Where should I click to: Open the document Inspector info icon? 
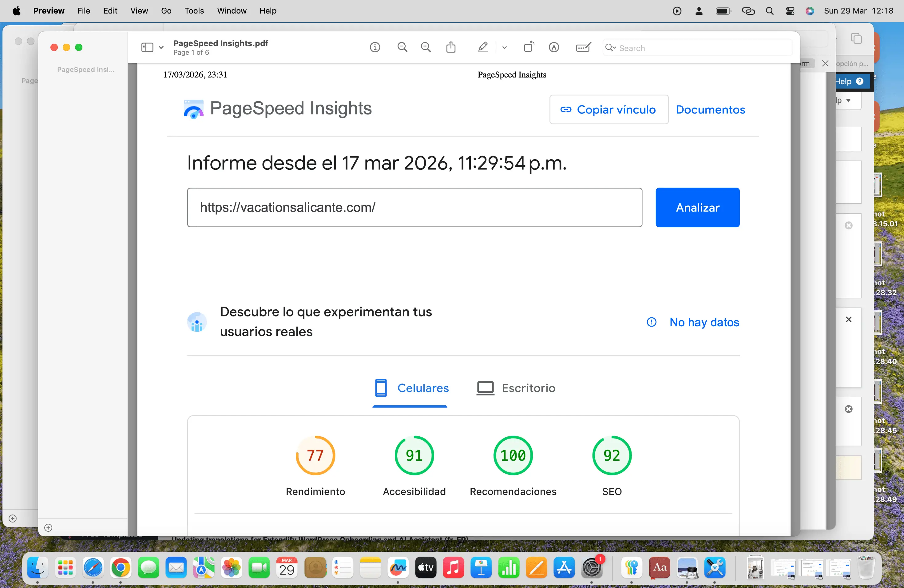click(375, 47)
